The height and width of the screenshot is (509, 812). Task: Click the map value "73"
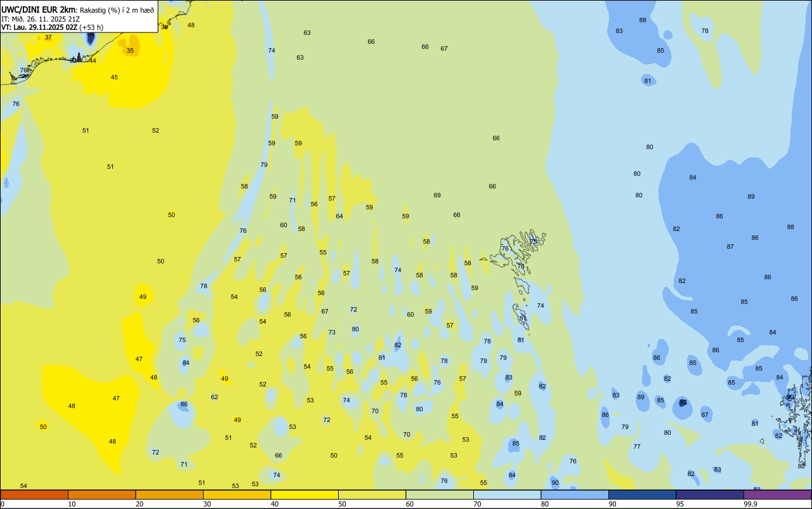tap(332, 333)
